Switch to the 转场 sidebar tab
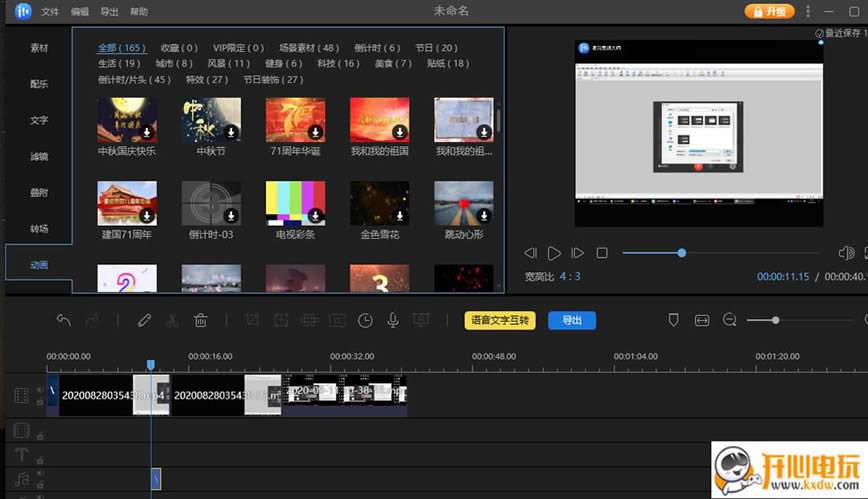The width and height of the screenshot is (868, 499). 39,229
